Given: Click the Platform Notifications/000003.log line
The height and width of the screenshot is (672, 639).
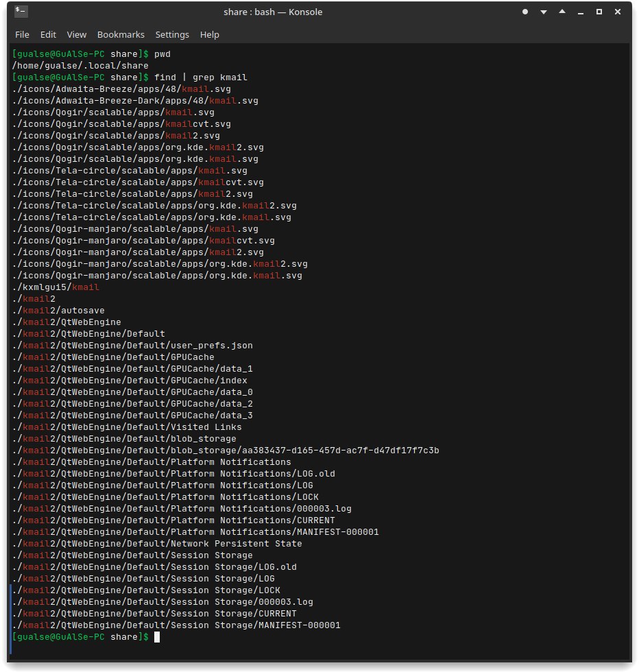Looking at the screenshot, I should (182, 508).
